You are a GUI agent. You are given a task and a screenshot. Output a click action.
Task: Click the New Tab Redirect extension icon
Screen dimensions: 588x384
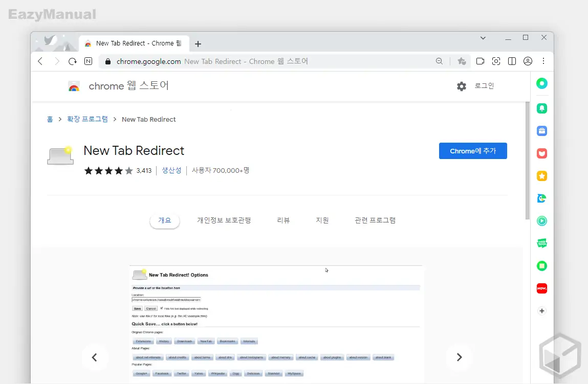60,155
